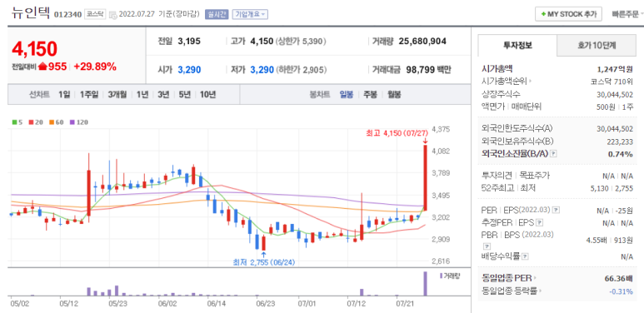
Task: Open the 투자정보 tab
Action: pos(517,46)
